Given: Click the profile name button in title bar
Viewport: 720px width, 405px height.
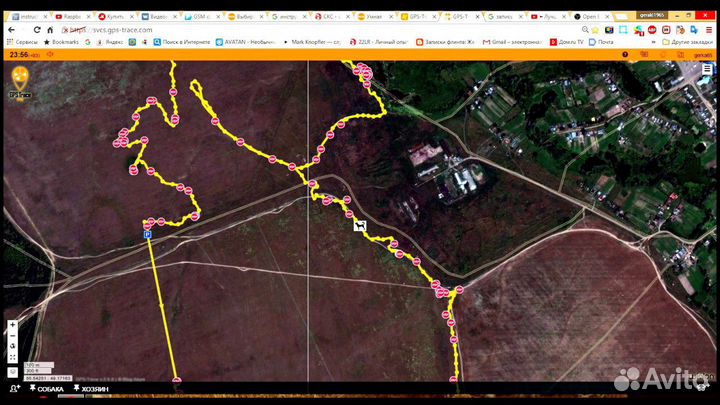Looking at the screenshot, I should 652,15.
